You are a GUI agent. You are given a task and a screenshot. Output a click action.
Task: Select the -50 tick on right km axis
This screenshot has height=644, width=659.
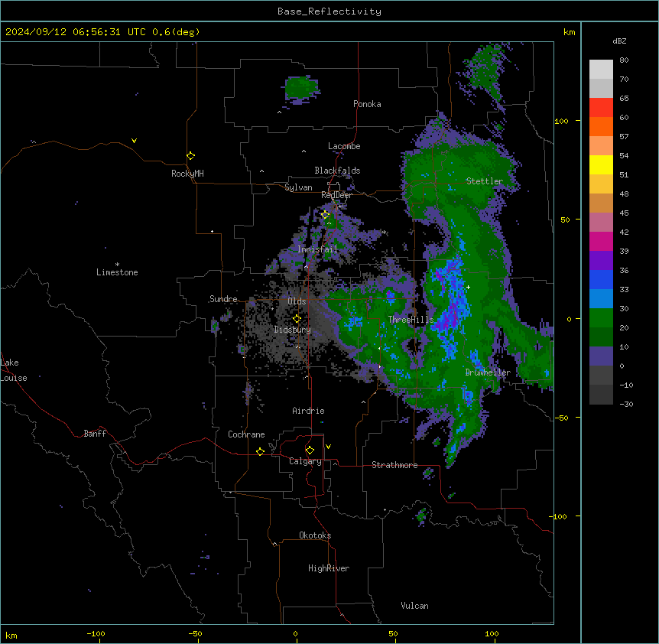(561, 418)
